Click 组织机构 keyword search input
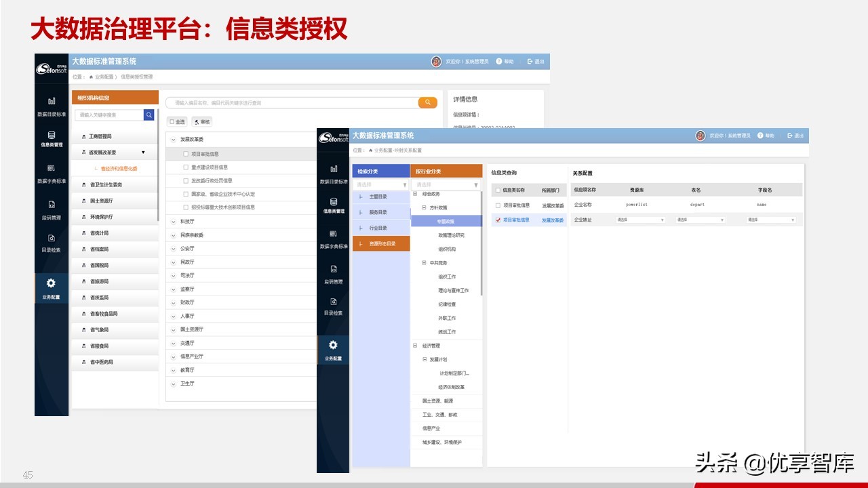868x488 pixels. (109, 115)
